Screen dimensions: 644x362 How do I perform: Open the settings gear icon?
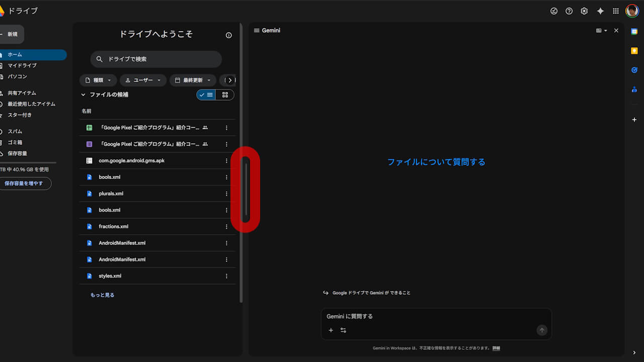(x=584, y=11)
